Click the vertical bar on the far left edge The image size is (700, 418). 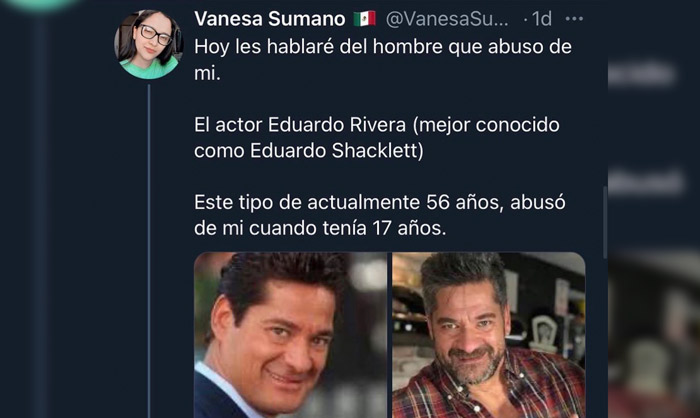[42, 214]
